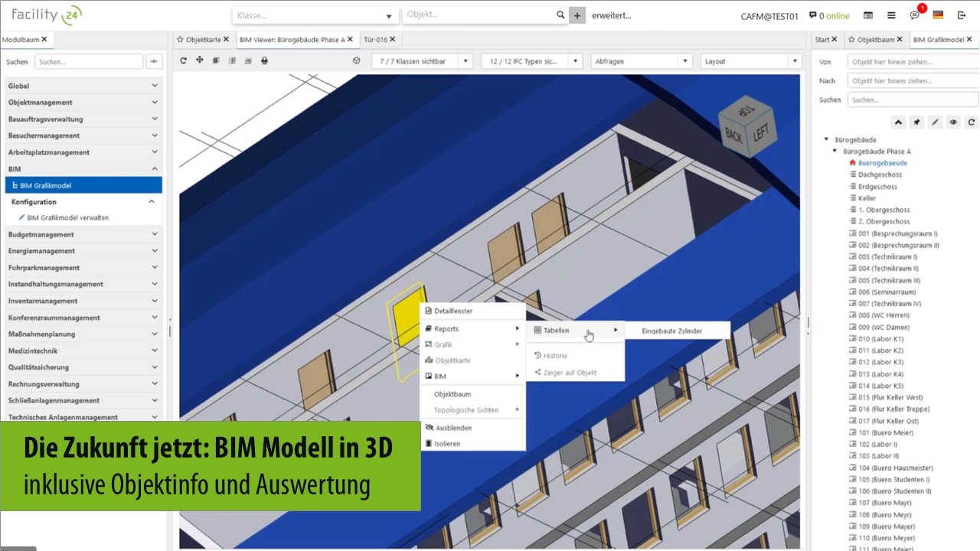
Task: Switch to the Tür-016 tab
Action: 380,39
